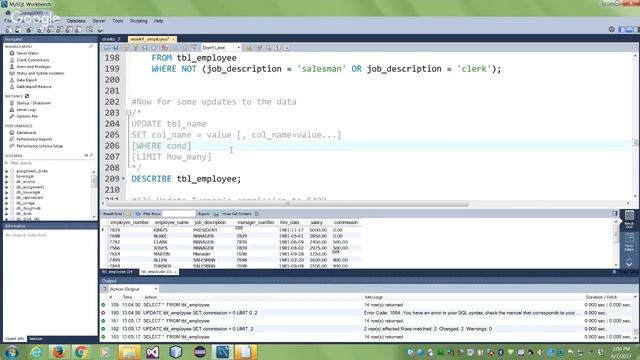Viewport: 640px width, 360px height.
Task: Execute the script with lightning icon
Action: click(127, 48)
